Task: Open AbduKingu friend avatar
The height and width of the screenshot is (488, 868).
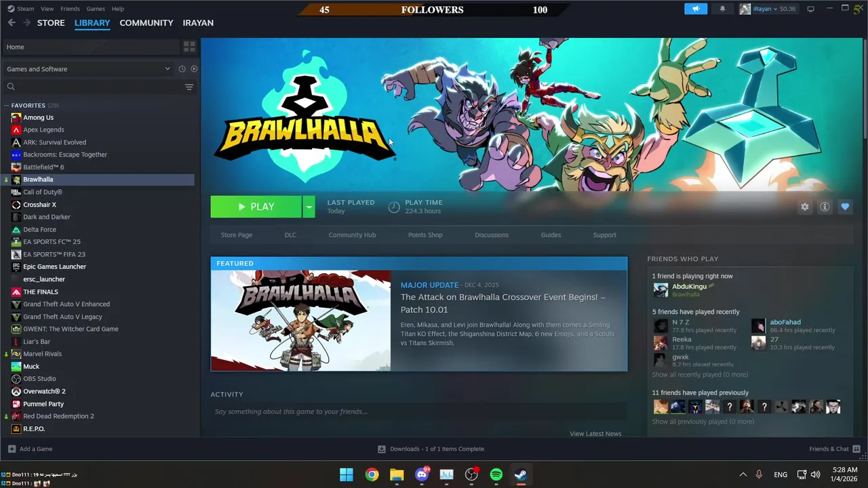Action: pyautogui.click(x=660, y=290)
